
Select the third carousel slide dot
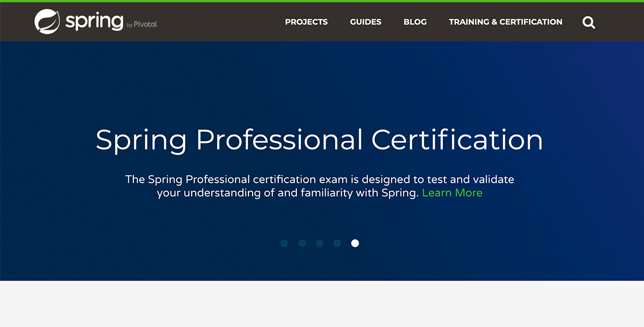(319, 243)
